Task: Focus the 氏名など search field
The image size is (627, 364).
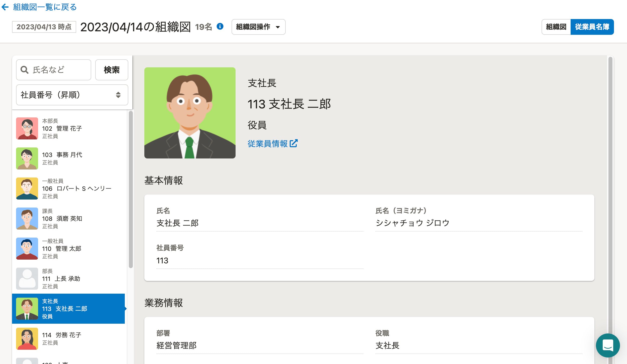Action: point(54,70)
